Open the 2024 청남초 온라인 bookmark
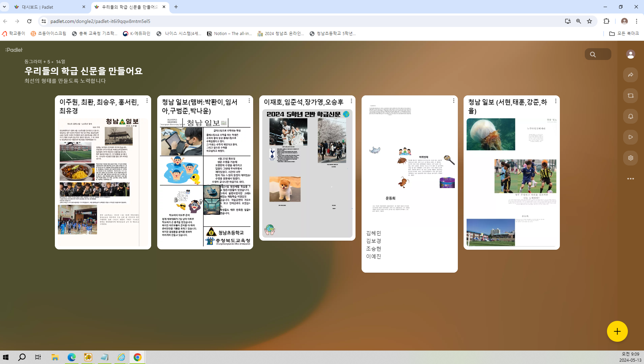 [x=281, y=33]
